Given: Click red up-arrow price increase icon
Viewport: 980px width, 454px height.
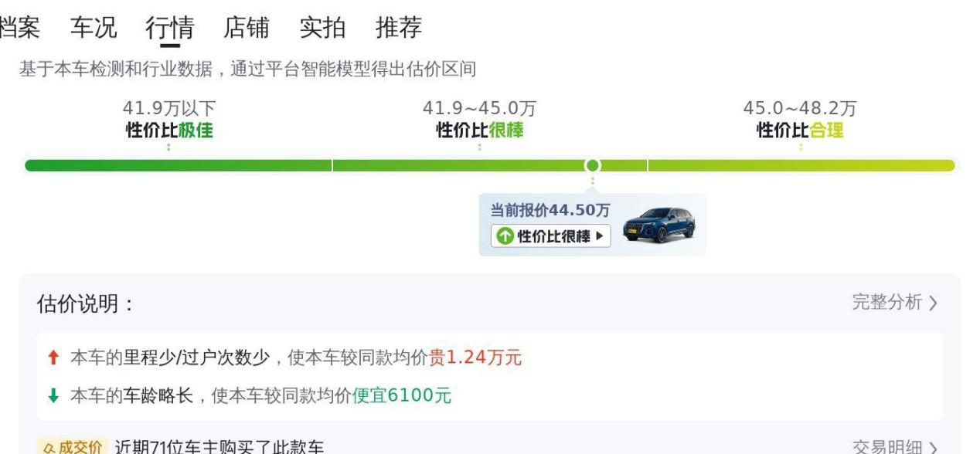Looking at the screenshot, I should click(x=53, y=357).
